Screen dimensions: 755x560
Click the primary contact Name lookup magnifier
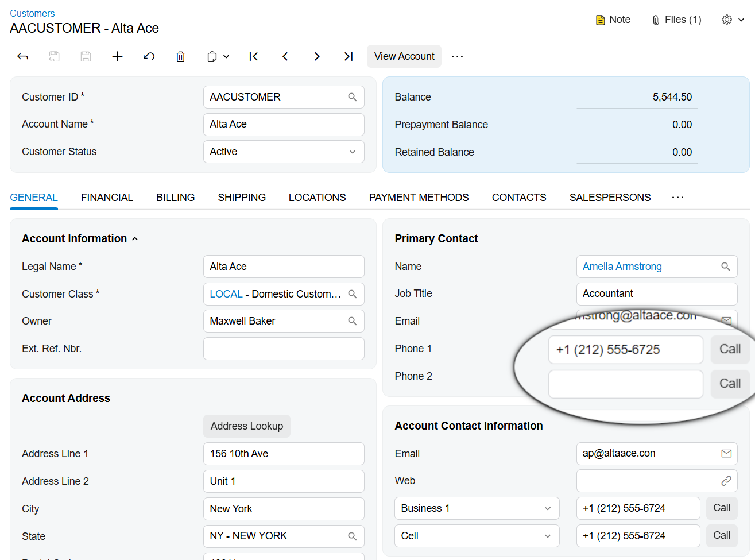(726, 267)
